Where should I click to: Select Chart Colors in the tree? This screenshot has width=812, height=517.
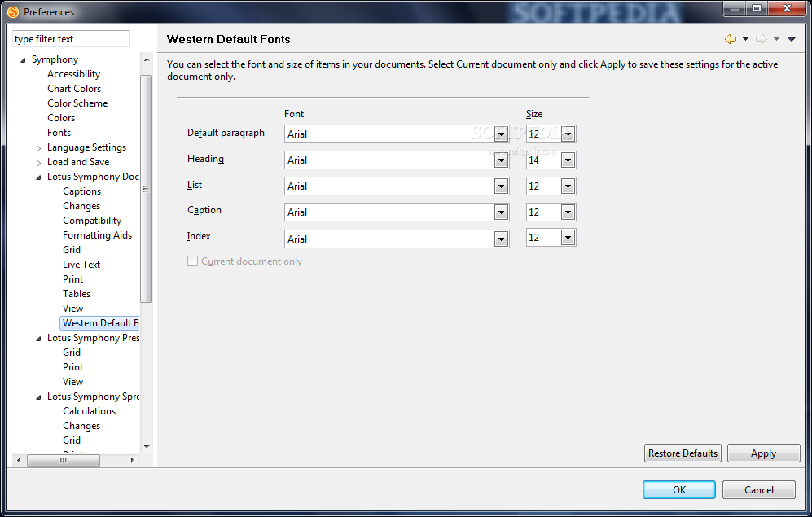tap(74, 89)
